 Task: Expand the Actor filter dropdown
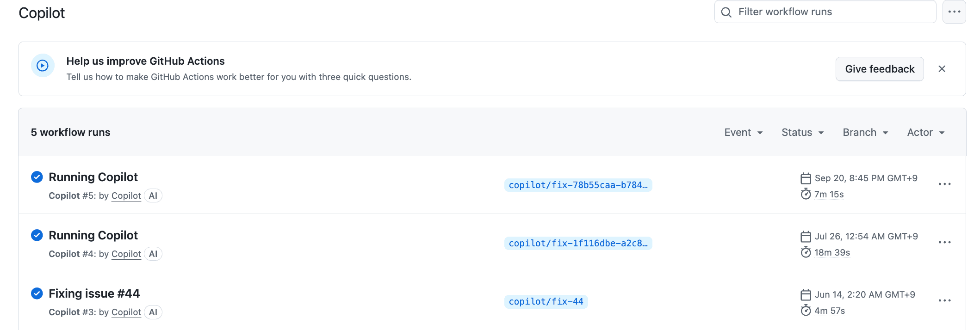point(926,132)
